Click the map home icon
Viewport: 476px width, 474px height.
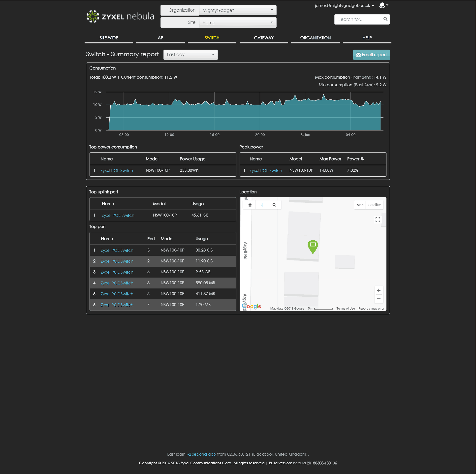click(250, 205)
